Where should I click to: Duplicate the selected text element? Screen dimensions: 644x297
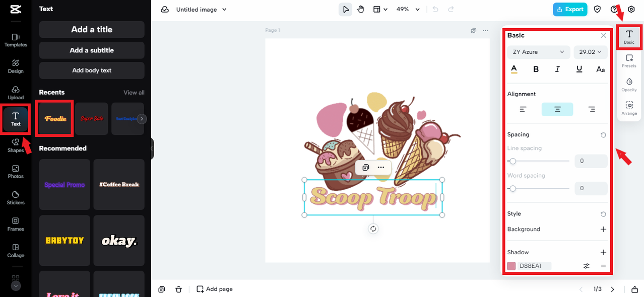[366, 167]
